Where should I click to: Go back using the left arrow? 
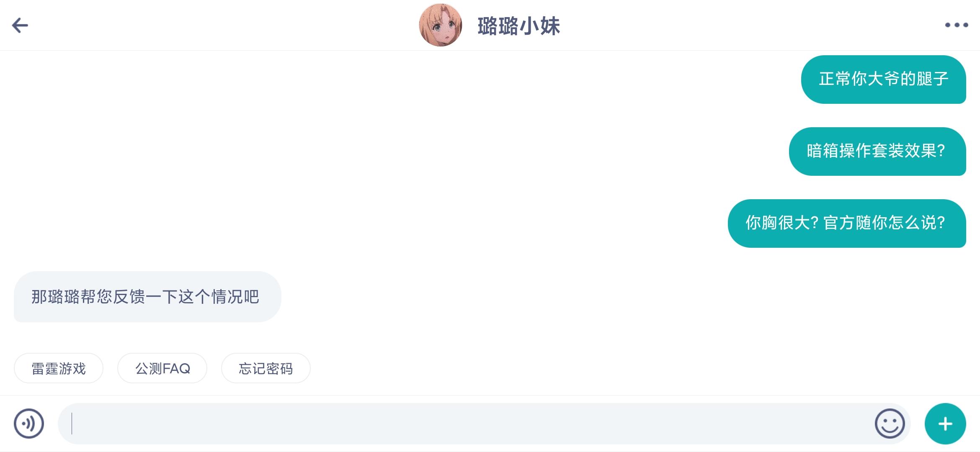tap(20, 26)
